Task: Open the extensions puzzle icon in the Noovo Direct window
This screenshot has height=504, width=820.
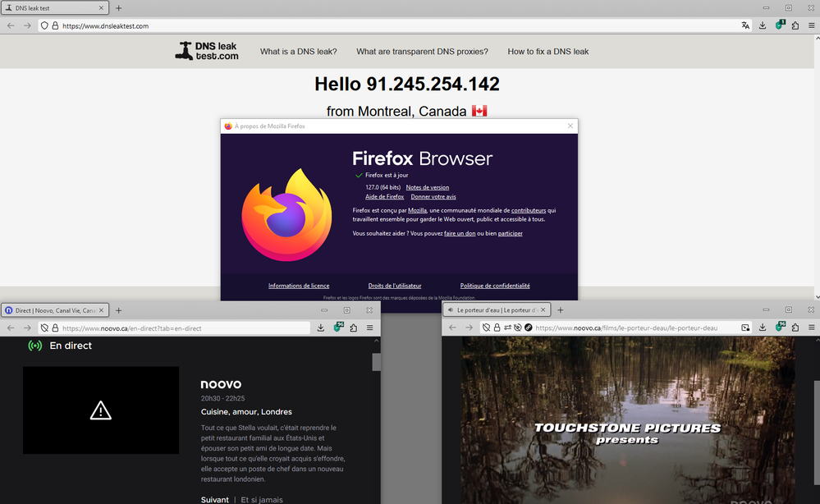Action: coord(354,328)
